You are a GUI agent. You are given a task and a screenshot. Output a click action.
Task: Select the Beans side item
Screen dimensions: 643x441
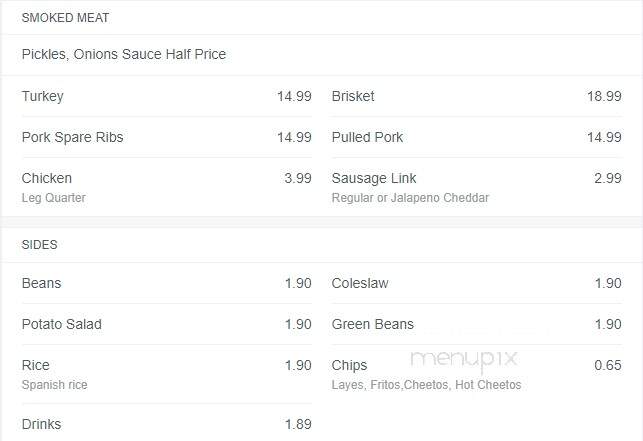(166, 283)
